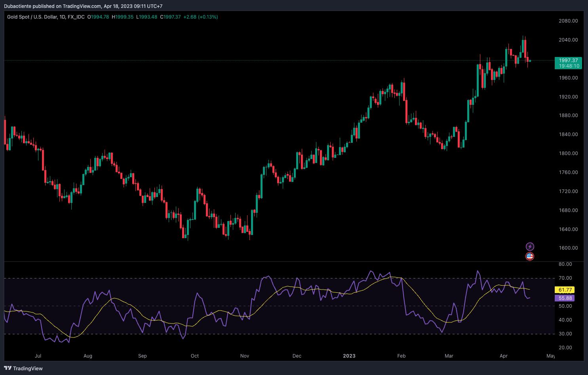Click the RSI 80.00 scale label
588x375 pixels.
click(565, 264)
